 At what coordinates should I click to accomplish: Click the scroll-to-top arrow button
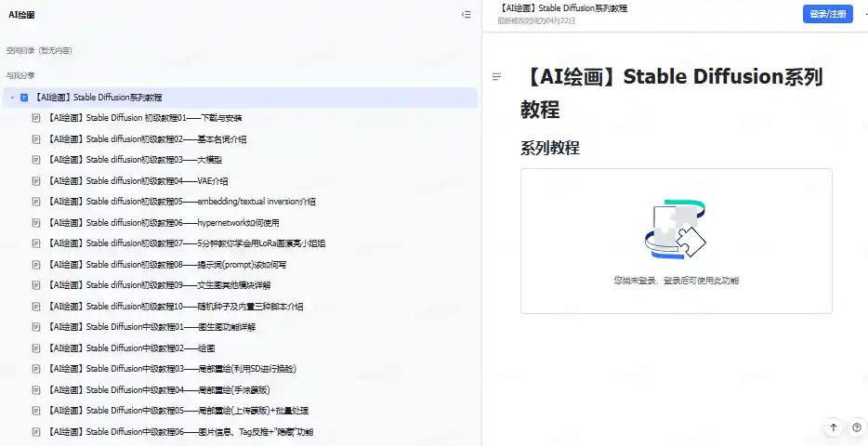pyautogui.click(x=833, y=427)
